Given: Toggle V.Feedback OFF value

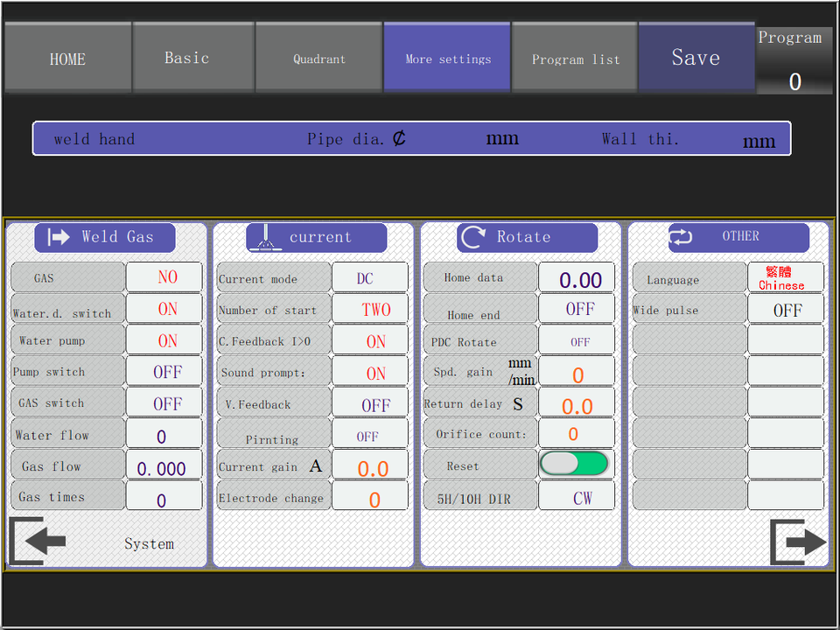Looking at the screenshot, I should tap(370, 404).
